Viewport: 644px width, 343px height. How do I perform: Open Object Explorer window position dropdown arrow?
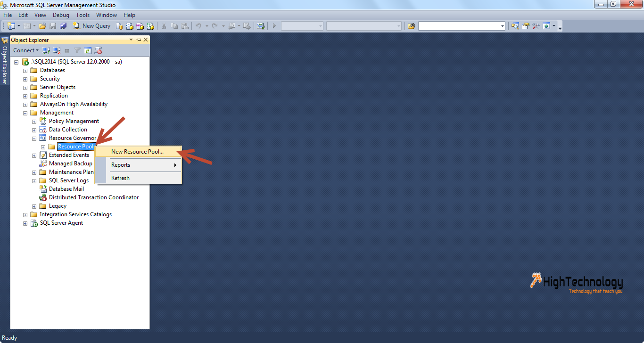tap(131, 40)
